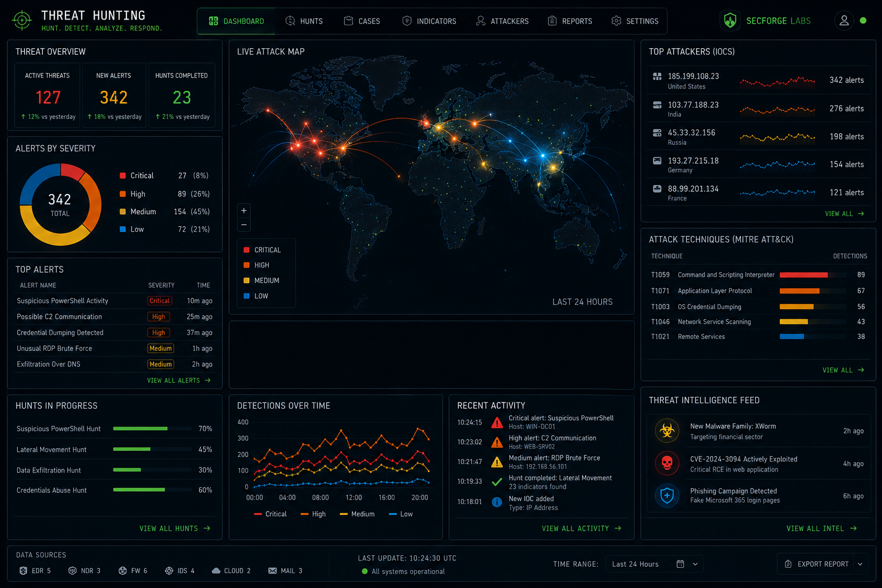Switch to the Dashboard tab
This screenshot has width=882, height=588.
(x=237, y=21)
